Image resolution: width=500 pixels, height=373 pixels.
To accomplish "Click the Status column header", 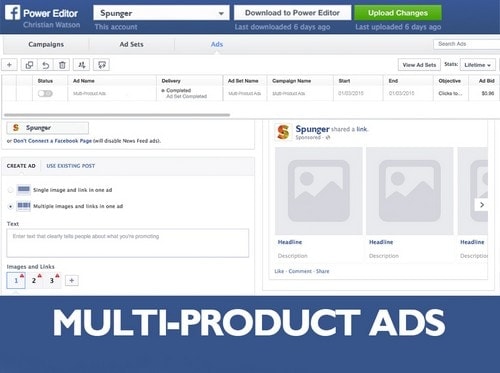I will tap(45, 81).
